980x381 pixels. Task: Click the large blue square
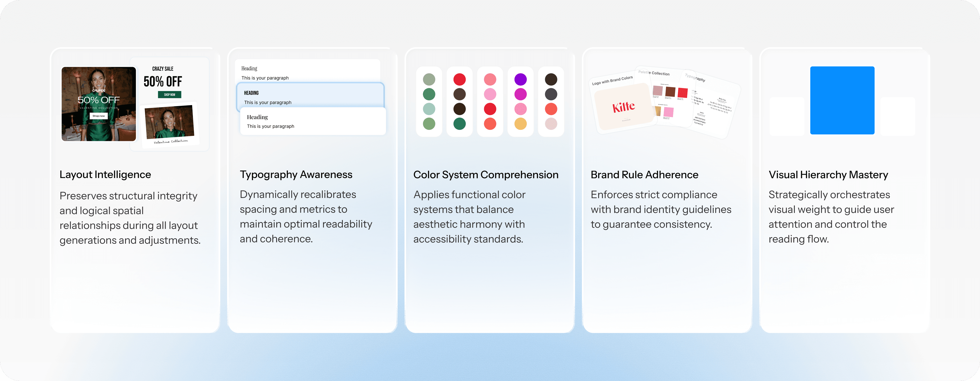click(x=842, y=100)
